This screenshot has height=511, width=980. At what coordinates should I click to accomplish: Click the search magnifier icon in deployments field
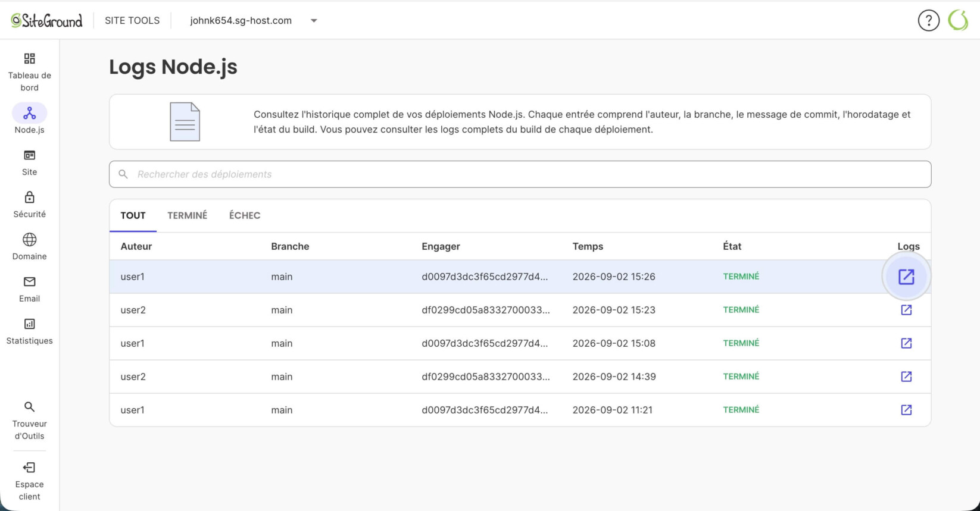click(x=123, y=174)
